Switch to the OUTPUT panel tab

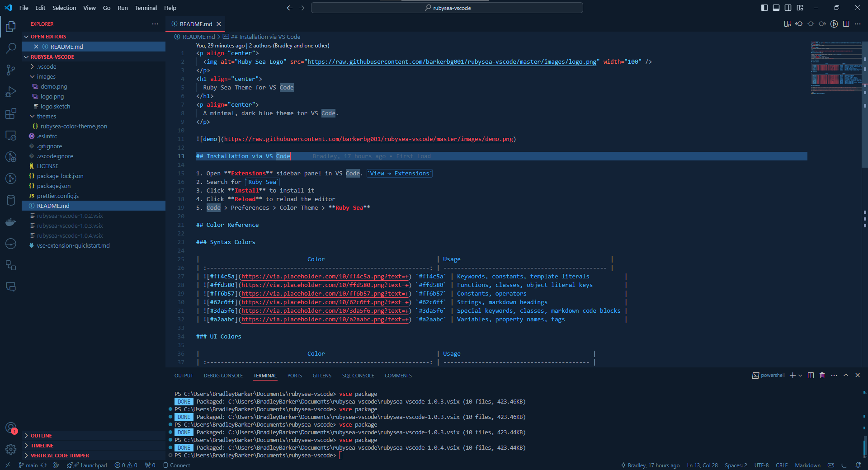tap(184, 376)
